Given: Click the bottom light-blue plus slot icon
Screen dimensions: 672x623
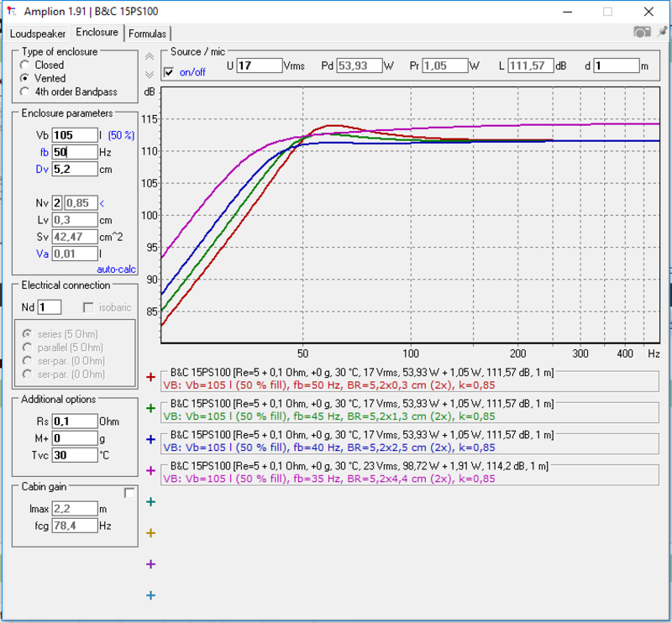Looking at the screenshot, I should click(150, 595).
